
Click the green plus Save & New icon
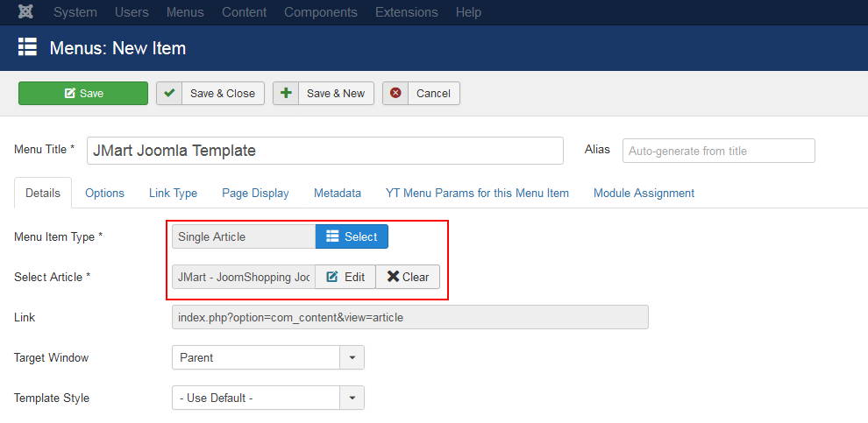(286, 93)
